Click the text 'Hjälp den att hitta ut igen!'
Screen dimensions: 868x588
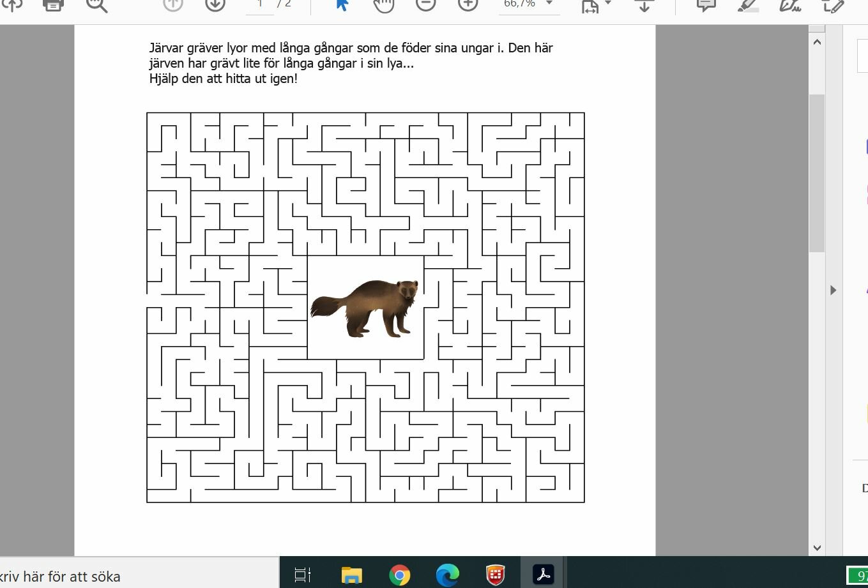(x=224, y=79)
